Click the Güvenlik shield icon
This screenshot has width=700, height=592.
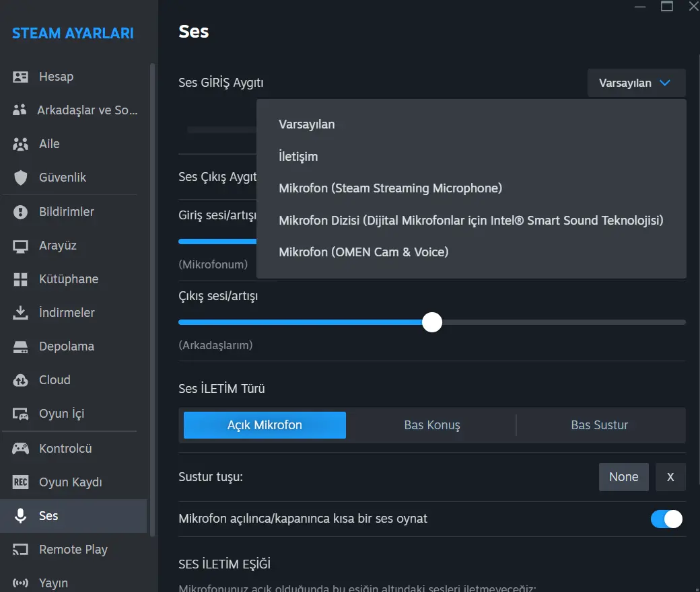point(20,178)
